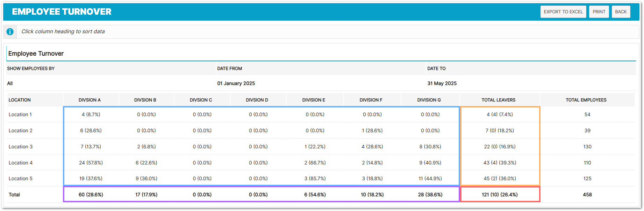Go back using the Back button

[x=621, y=12]
